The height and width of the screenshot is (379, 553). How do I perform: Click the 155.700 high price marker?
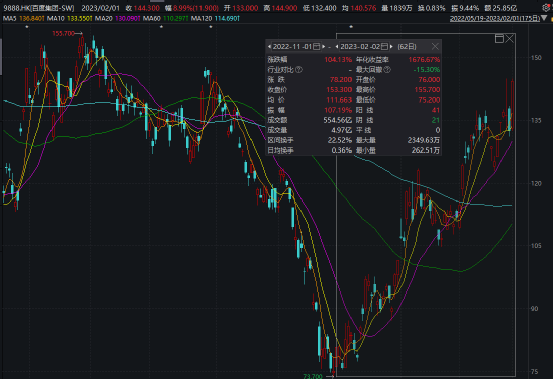tap(63, 33)
